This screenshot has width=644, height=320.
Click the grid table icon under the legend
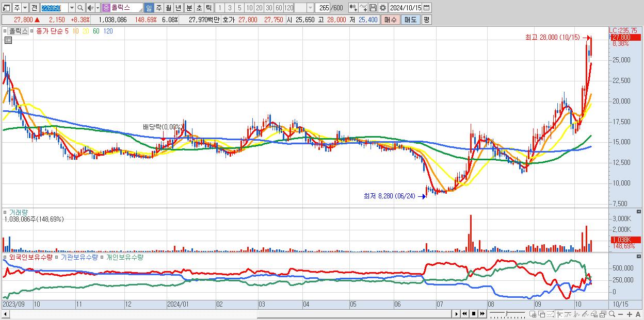tap(8, 40)
